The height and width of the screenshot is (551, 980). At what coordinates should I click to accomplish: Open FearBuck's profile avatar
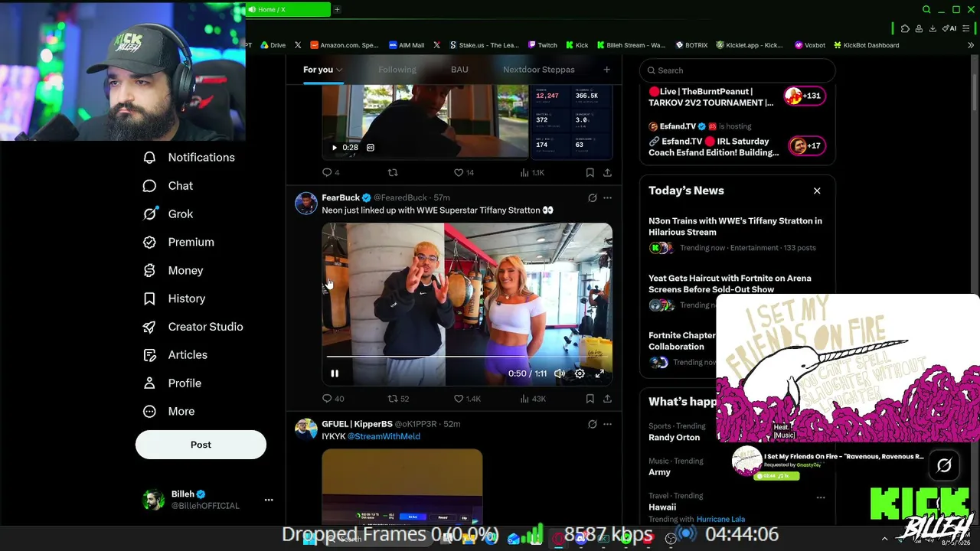[306, 204]
